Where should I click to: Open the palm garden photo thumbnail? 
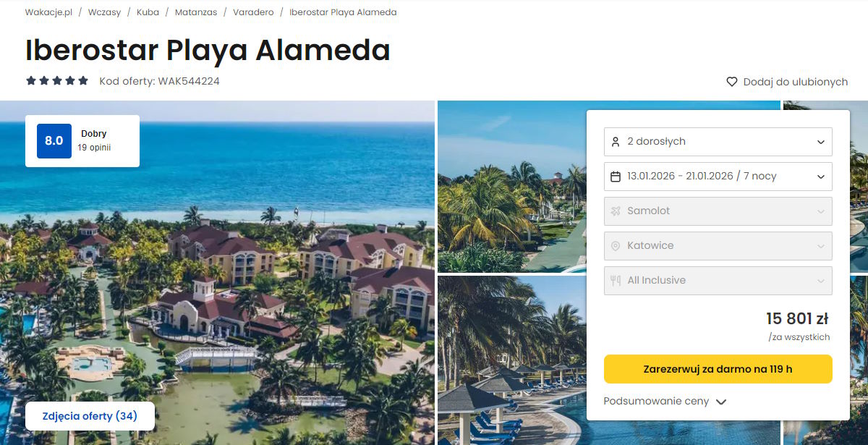point(511,187)
